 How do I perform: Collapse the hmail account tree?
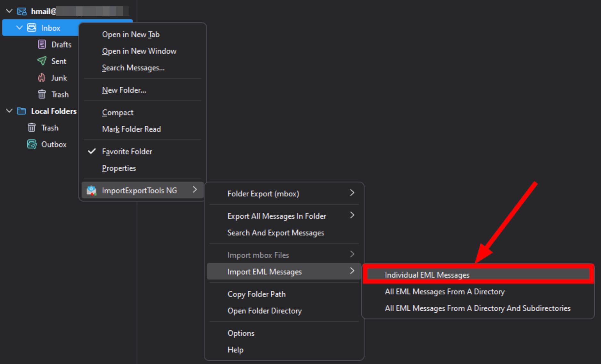9,11
